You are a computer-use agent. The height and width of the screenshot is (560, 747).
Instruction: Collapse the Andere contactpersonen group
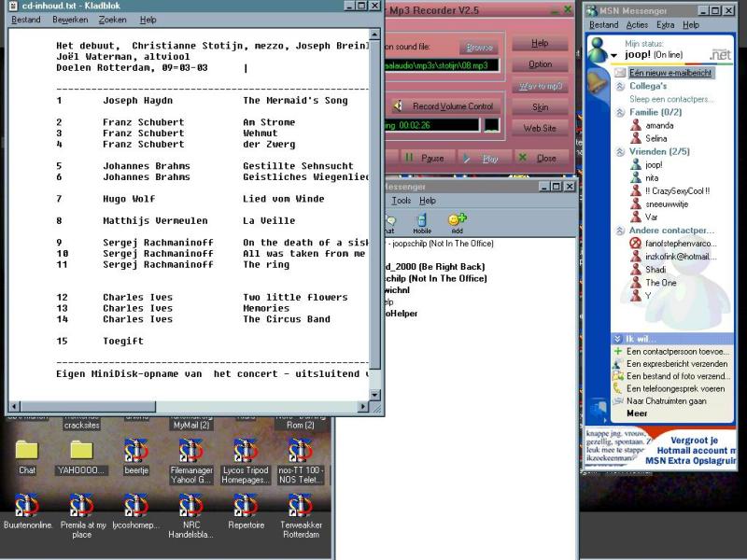620,231
